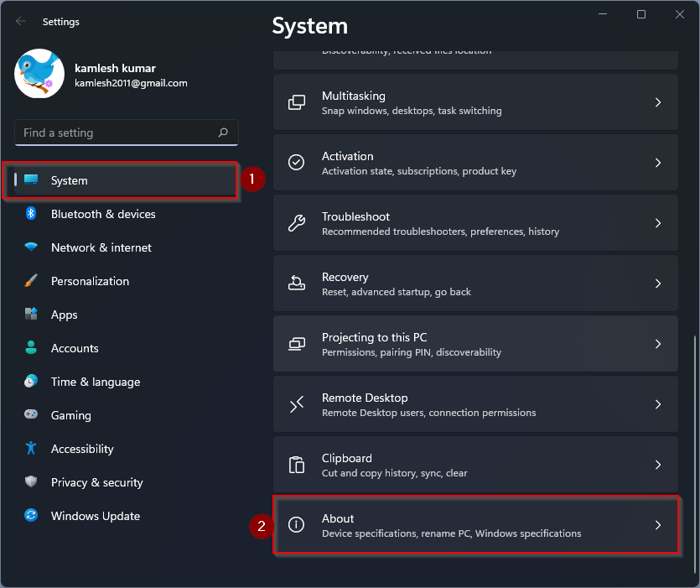Click the About info icon
Screen dimensions: 700x588
coord(297,524)
